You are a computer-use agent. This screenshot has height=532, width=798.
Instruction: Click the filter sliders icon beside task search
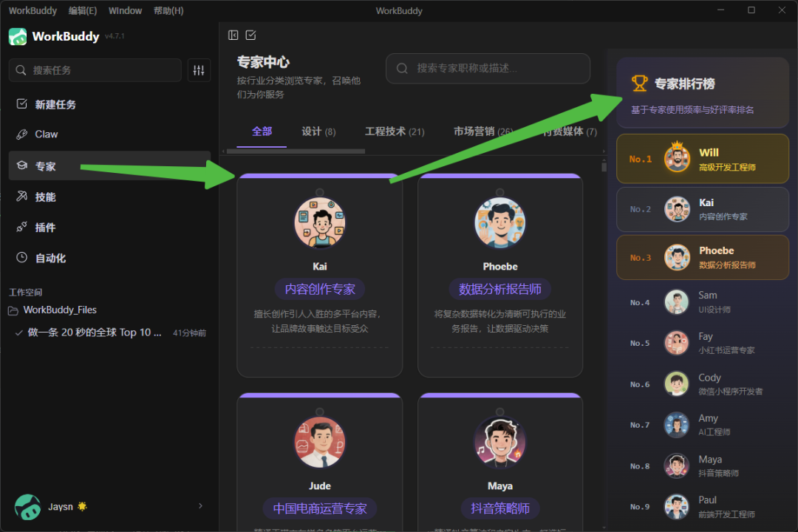[198, 70]
